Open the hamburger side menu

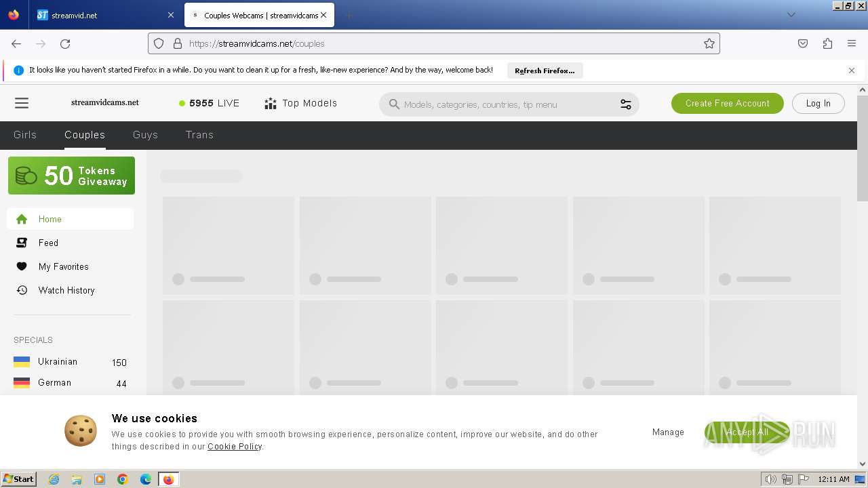(22, 103)
